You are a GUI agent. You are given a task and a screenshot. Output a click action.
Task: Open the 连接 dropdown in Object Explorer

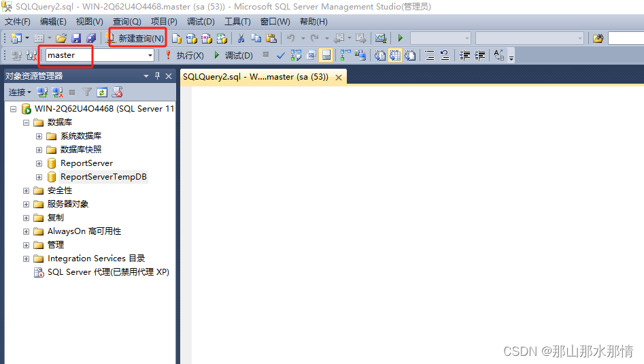20,92
